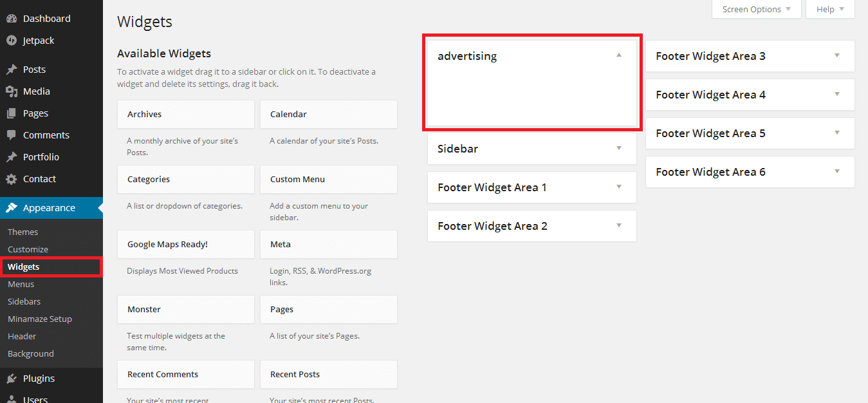Expand the Sidebar widget area
The height and width of the screenshot is (403, 868).
618,148
